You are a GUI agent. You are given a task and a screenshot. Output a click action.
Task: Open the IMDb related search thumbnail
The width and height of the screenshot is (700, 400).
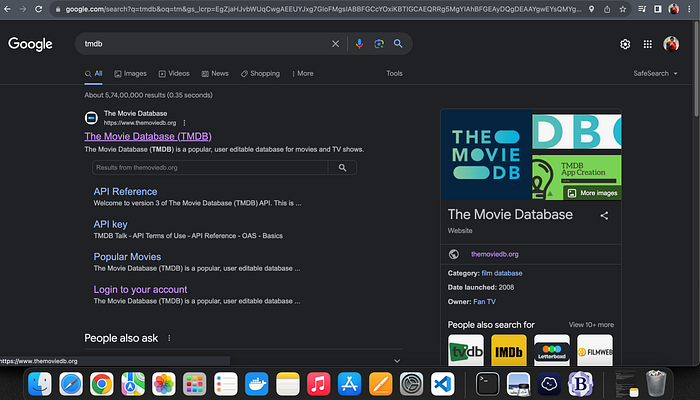[x=509, y=350]
